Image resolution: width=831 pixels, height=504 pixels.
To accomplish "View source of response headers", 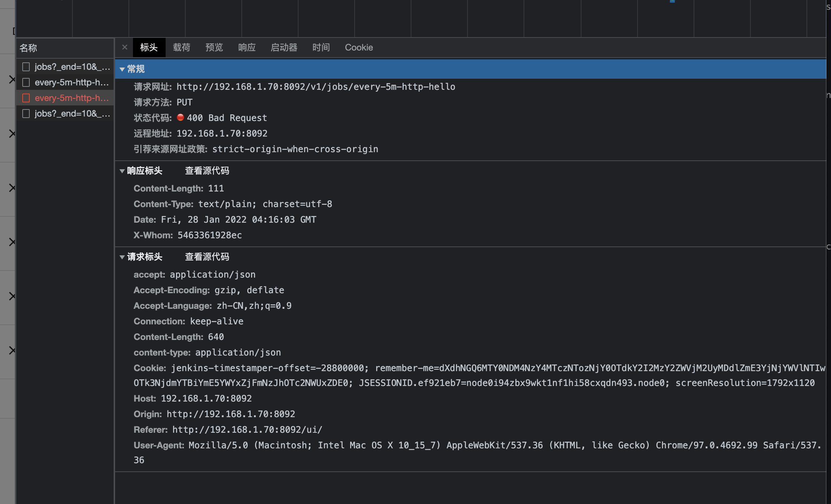I will 207,171.
